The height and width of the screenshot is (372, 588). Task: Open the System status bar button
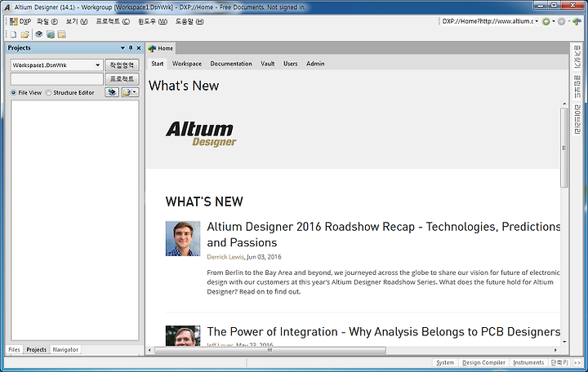pos(445,363)
